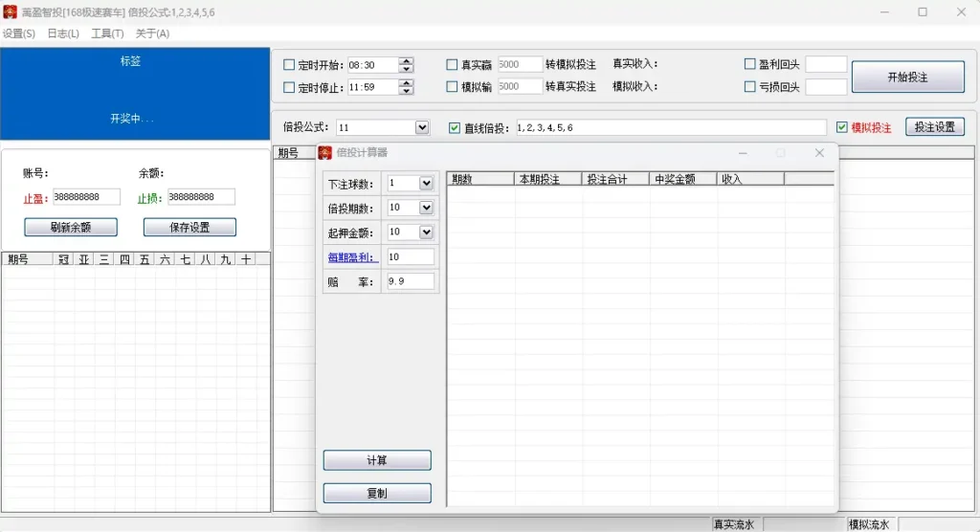Viewport: 980px width, 532px height.
Task: Enable the 定时开始 checkbox
Action: click(x=289, y=64)
